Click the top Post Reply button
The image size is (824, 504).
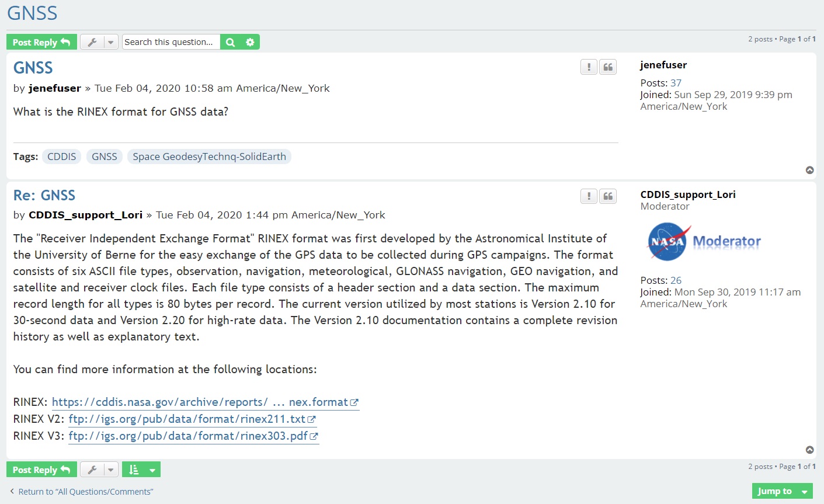(41, 42)
